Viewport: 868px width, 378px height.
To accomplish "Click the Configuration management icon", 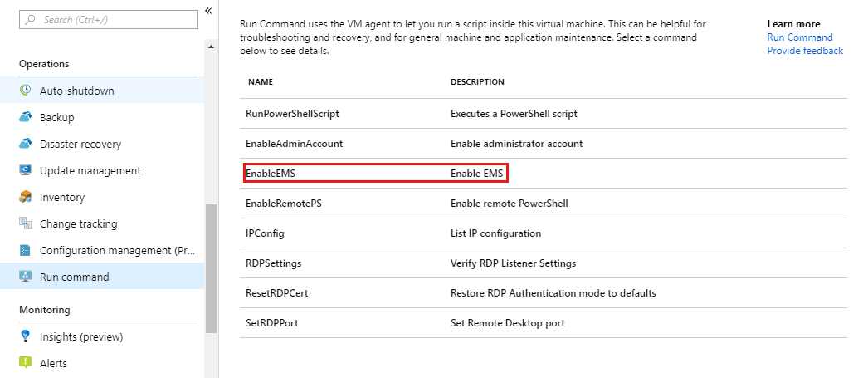I will (25, 250).
